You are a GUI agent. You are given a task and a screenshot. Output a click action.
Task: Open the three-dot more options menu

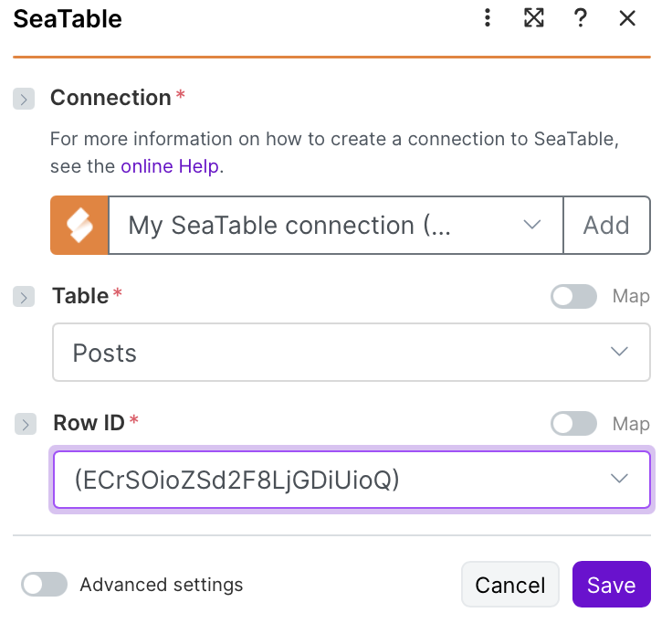[x=488, y=18]
